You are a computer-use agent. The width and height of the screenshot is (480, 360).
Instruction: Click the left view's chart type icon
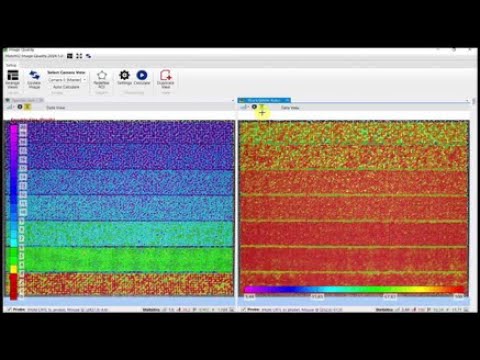10,107
